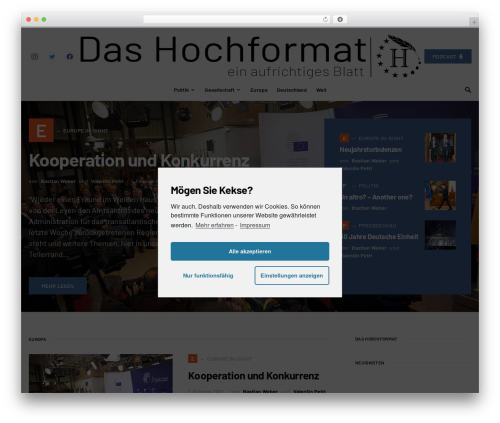Expand the Gesellschaft menu
500x423 pixels.
tap(222, 90)
